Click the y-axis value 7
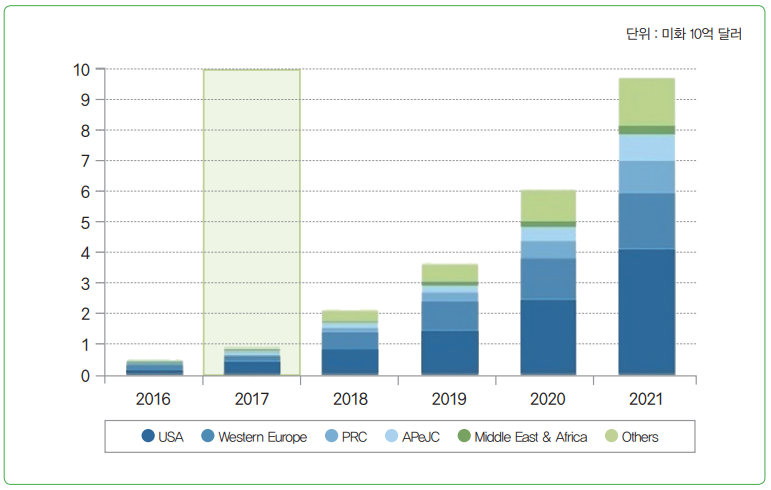This screenshot has width=771, height=490. pos(86,161)
